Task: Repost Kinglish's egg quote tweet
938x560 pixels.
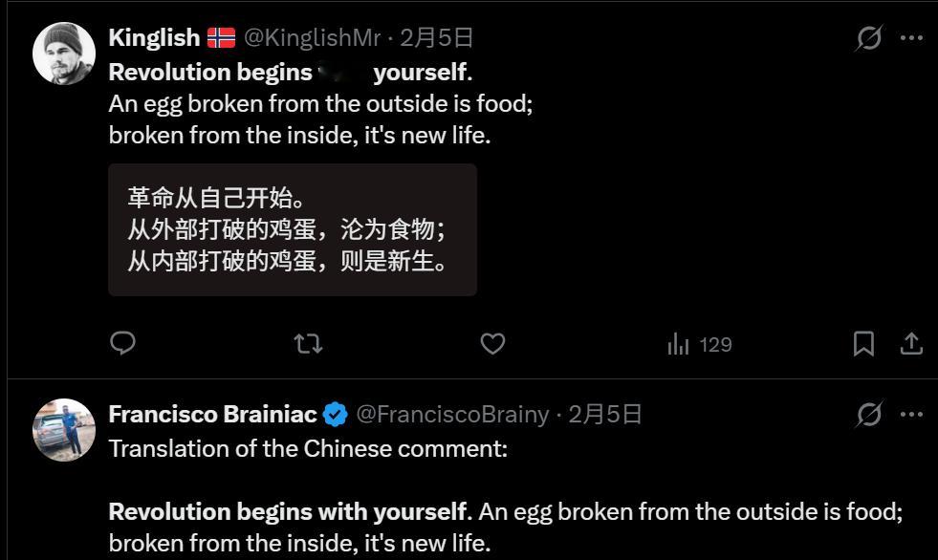Action: click(x=308, y=343)
